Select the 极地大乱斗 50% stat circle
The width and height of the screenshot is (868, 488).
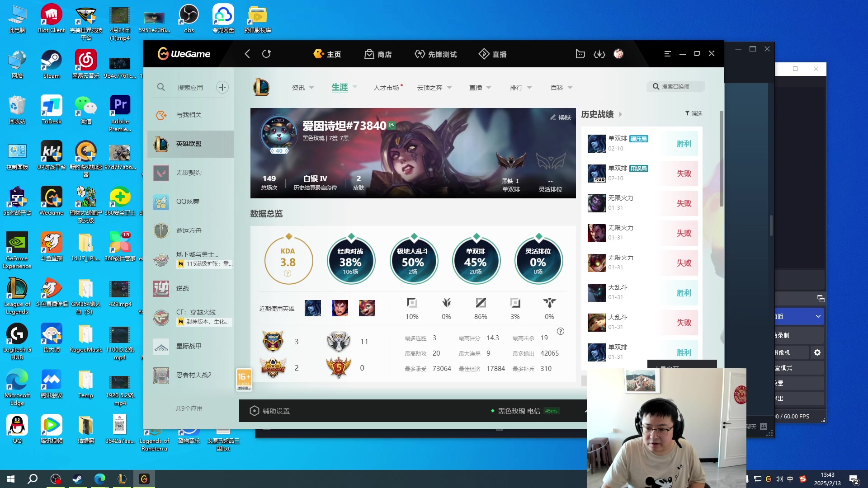click(x=413, y=261)
